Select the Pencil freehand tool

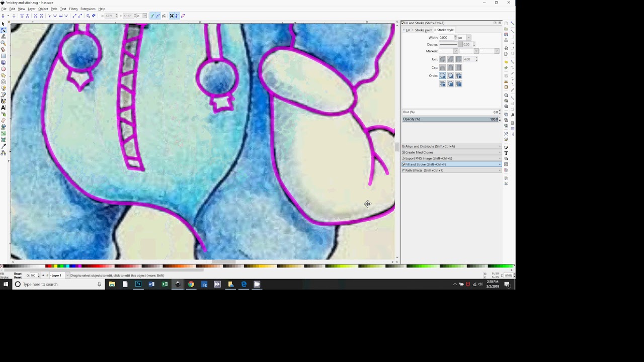(4, 88)
